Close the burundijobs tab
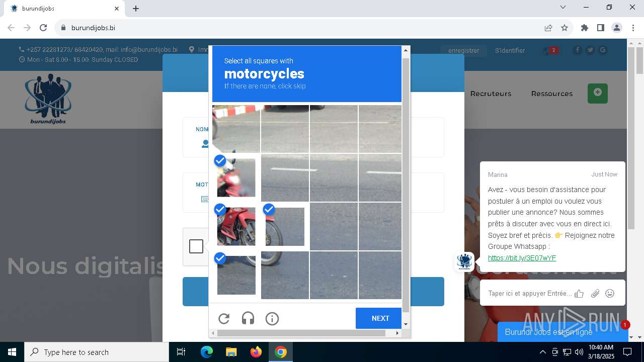The height and width of the screenshot is (362, 644). [117, 9]
